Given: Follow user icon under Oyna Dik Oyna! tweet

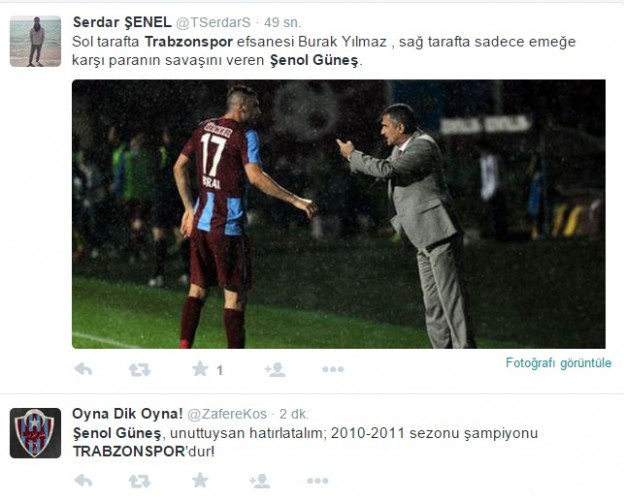Looking at the screenshot, I should (260, 481).
